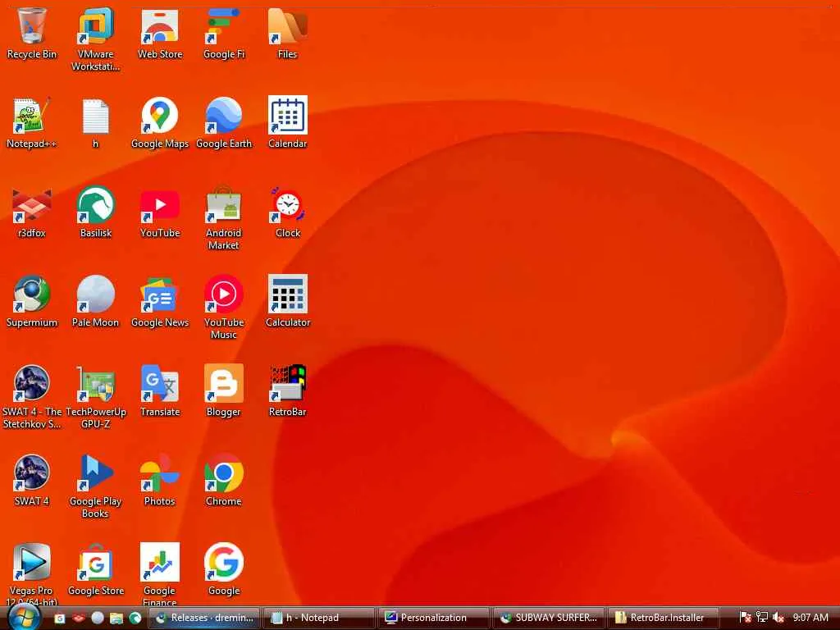Click the Google quick launch icon

pos(59,619)
